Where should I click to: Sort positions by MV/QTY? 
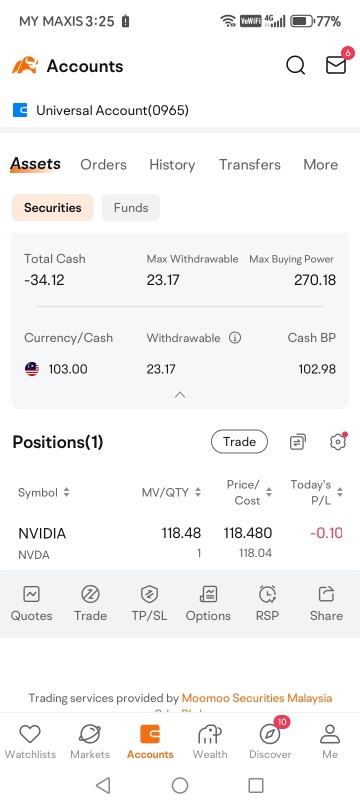[x=172, y=492]
